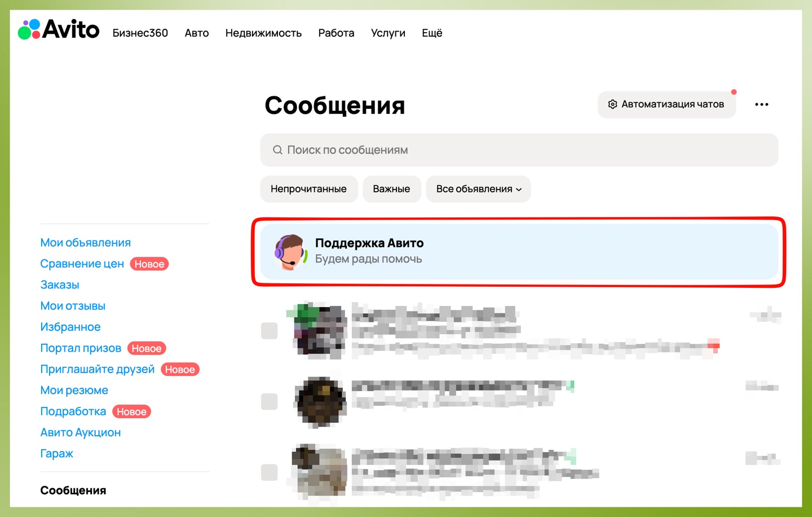This screenshot has height=517, width=812.
Task: Select Работа in the top navigation
Action: pos(336,33)
